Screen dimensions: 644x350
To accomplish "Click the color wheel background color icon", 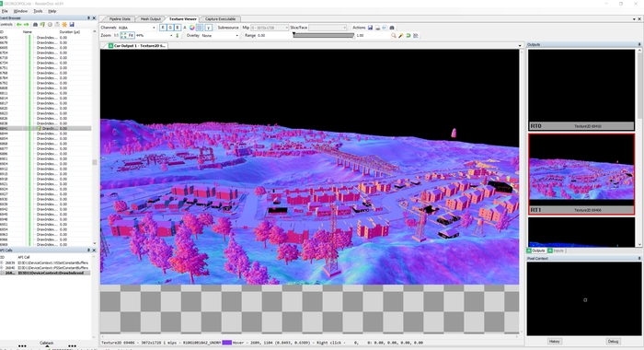I will (x=191, y=28).
